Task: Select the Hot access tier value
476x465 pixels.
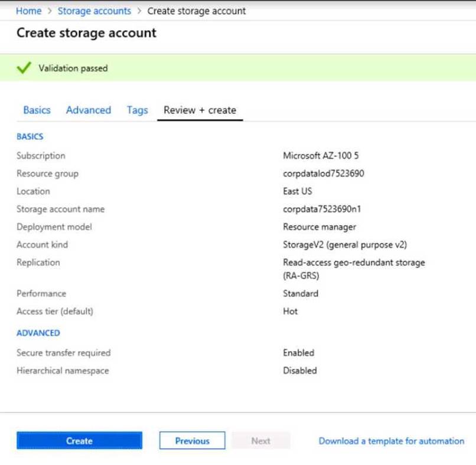Action: point(290,311)
